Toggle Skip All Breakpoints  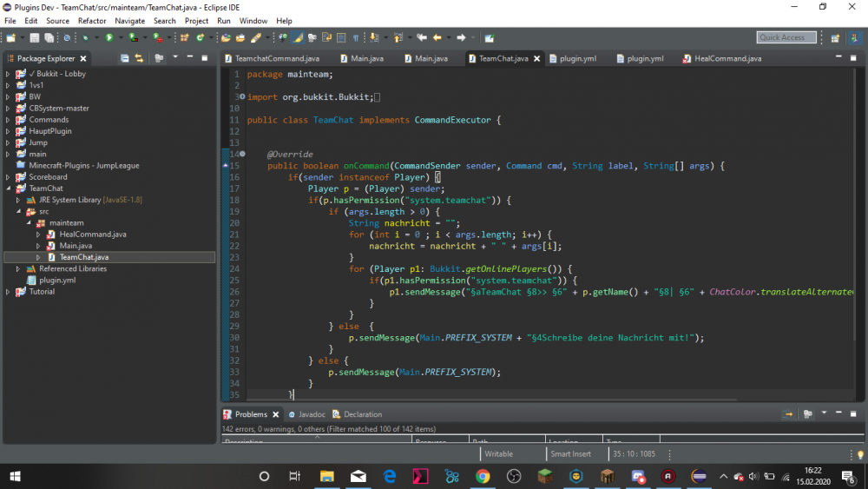coord(67,37)
